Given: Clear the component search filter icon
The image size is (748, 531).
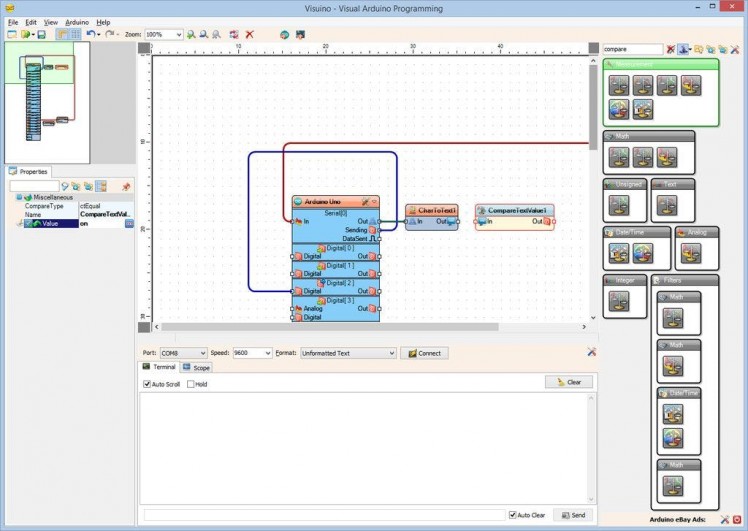Looking at the screenshot, I should (671, 48).
